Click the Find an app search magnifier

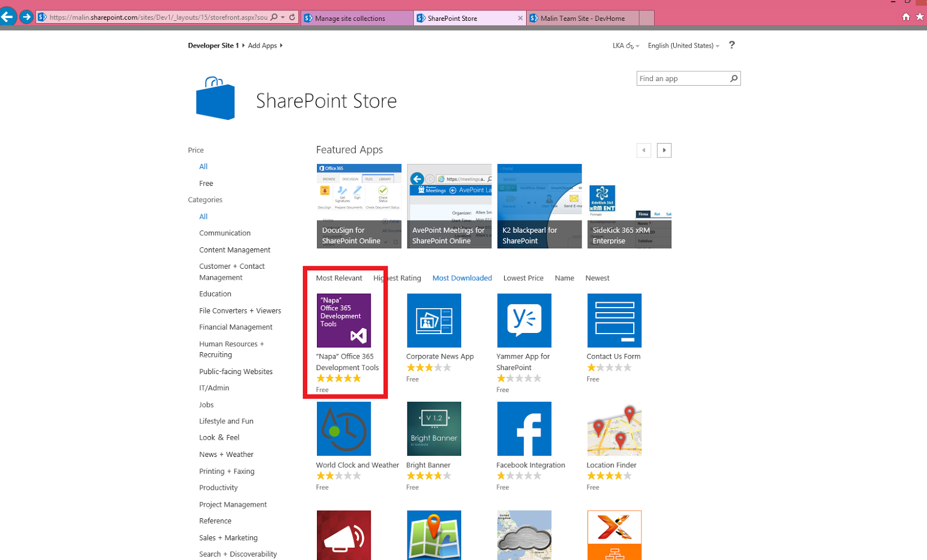click(x=734, y=78)
